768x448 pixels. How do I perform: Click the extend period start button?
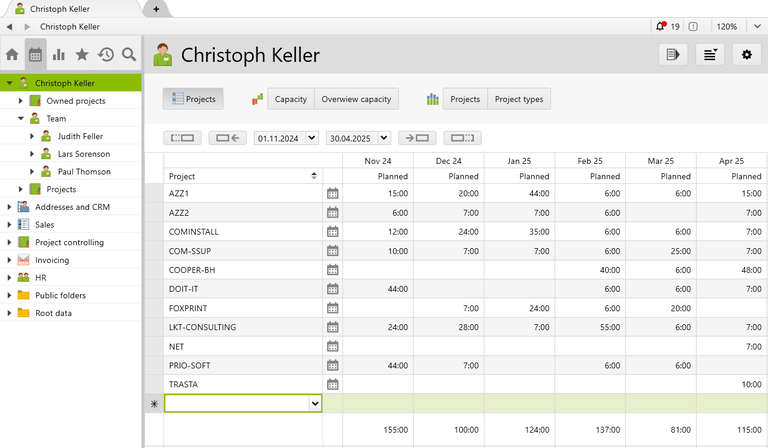[182, 138]
